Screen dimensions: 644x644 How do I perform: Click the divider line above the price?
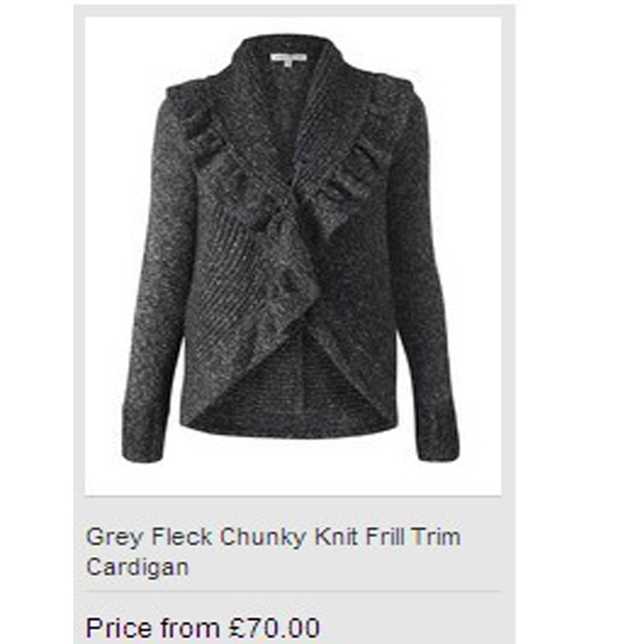(x=293, y=592)
